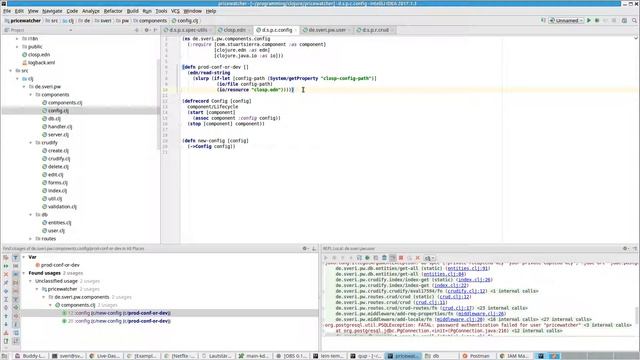Screen dimensions: 640x360
Task: Click the OBS taskbar entry
Action: 292,356
